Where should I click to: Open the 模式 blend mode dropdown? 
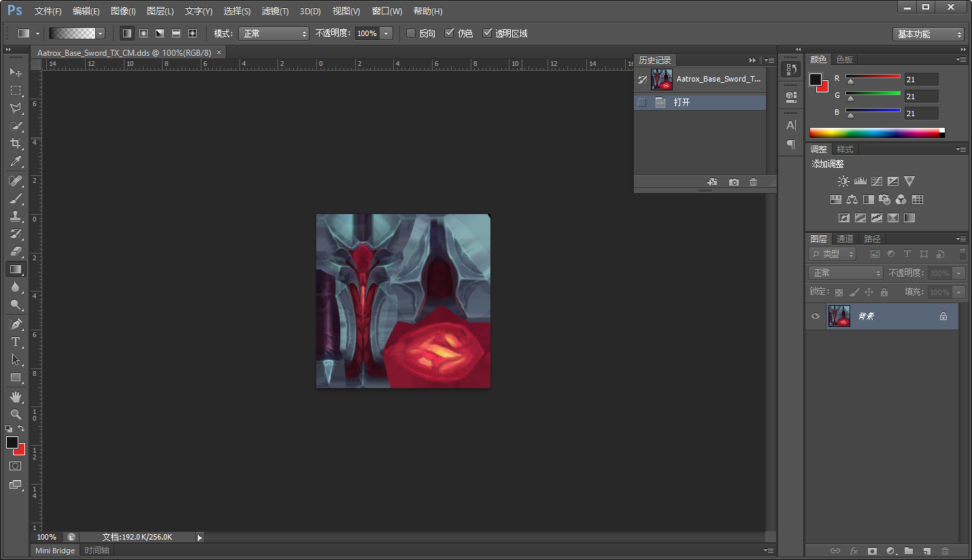[273, 33]
